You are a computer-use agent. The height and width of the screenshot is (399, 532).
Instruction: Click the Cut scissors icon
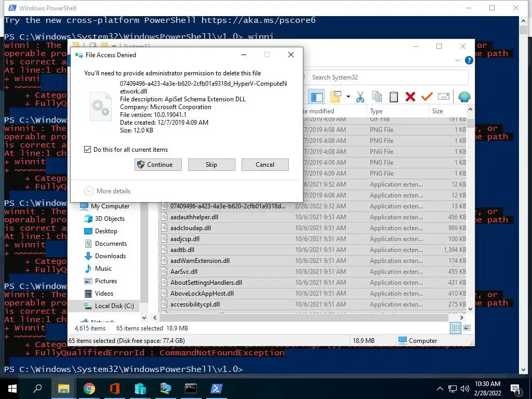point(361,97)
